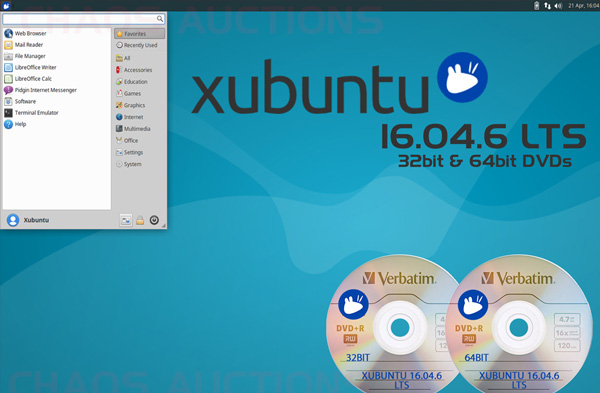600x393 pixels.
Task: Click the magnifier icon in the search box
Action: [x=160, y=19]
